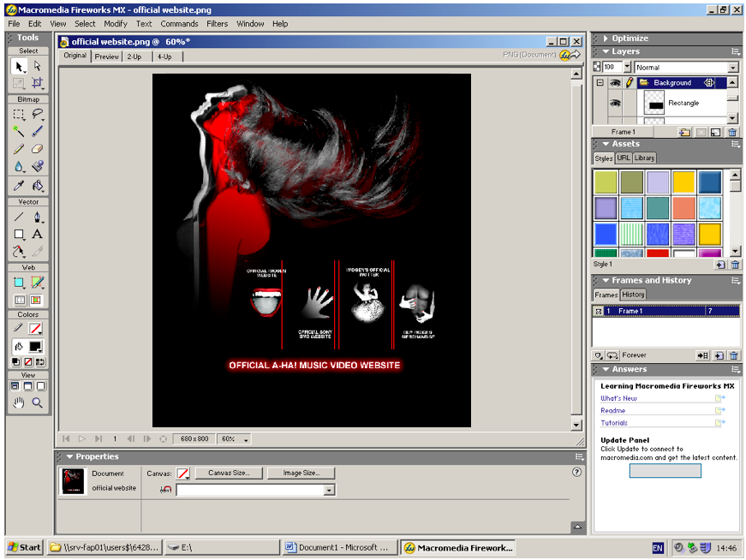
Task: Collapse the Background layer tree
Action: tap(600, 83)
